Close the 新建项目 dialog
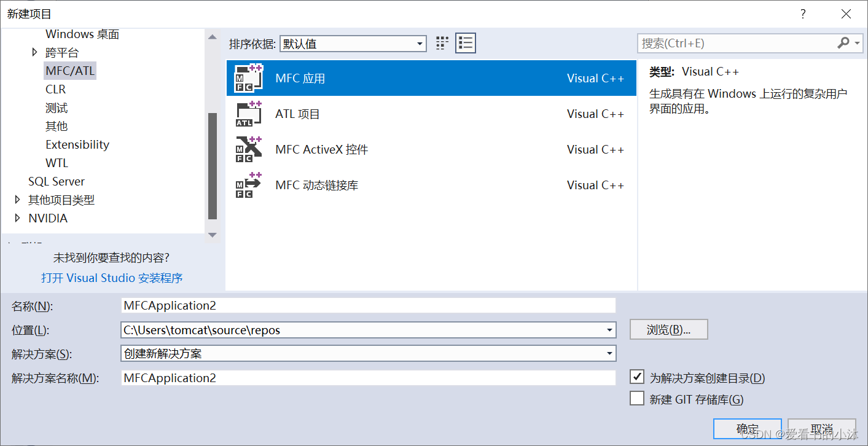 coord(846,14)
